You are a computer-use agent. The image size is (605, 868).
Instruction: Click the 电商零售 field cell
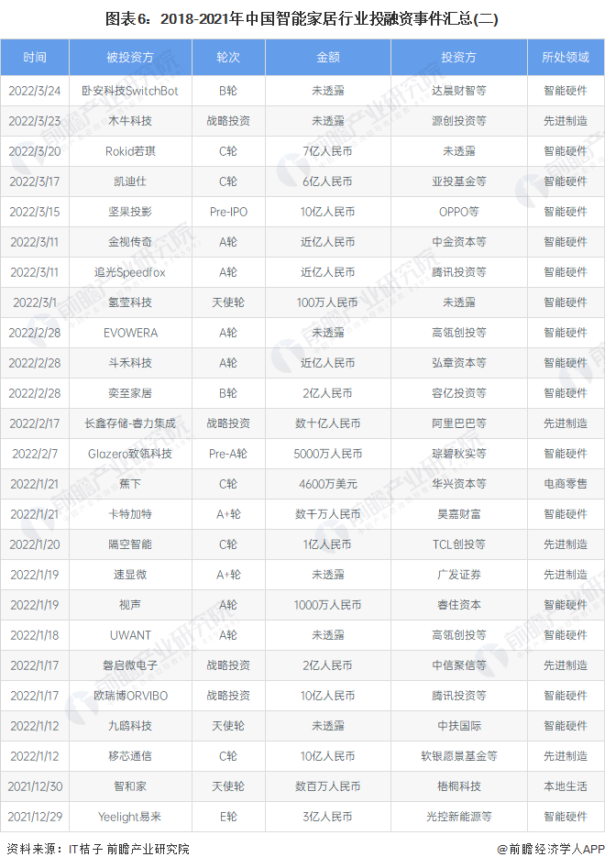click(x=566, y=484)
